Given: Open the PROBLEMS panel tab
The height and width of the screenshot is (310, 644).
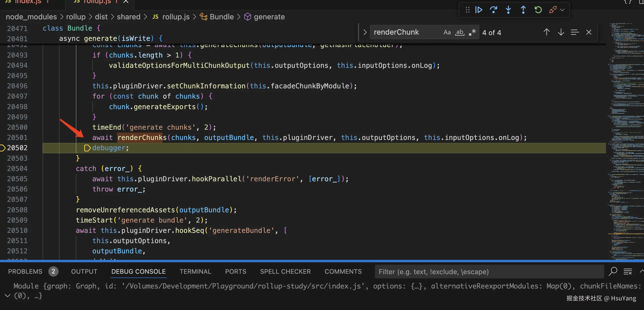Looking at the screenshot, I should [25, 272].
